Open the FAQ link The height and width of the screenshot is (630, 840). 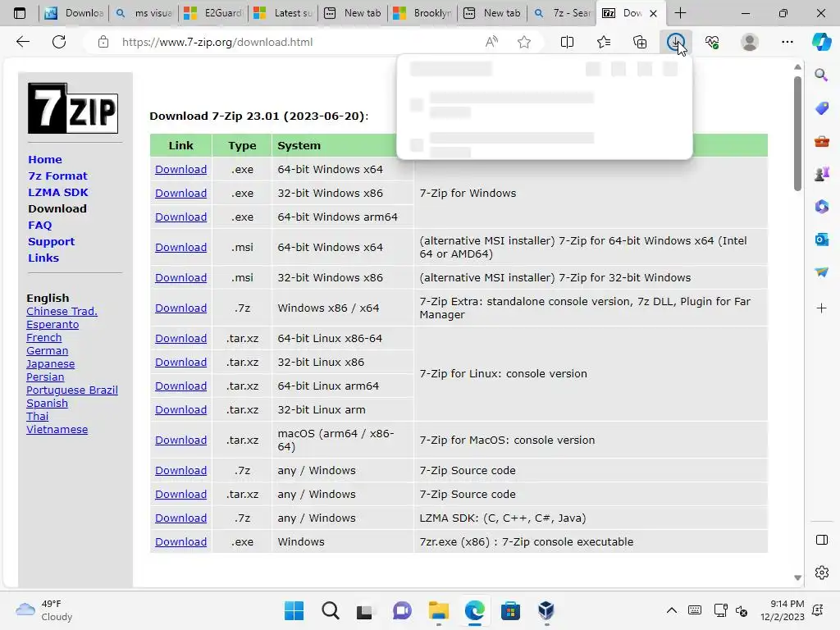pyautogui.click(x=39, y=225)
